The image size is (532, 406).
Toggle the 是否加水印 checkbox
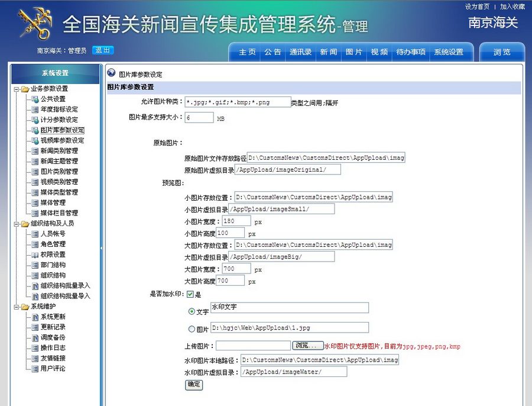[x=190, y=294]
